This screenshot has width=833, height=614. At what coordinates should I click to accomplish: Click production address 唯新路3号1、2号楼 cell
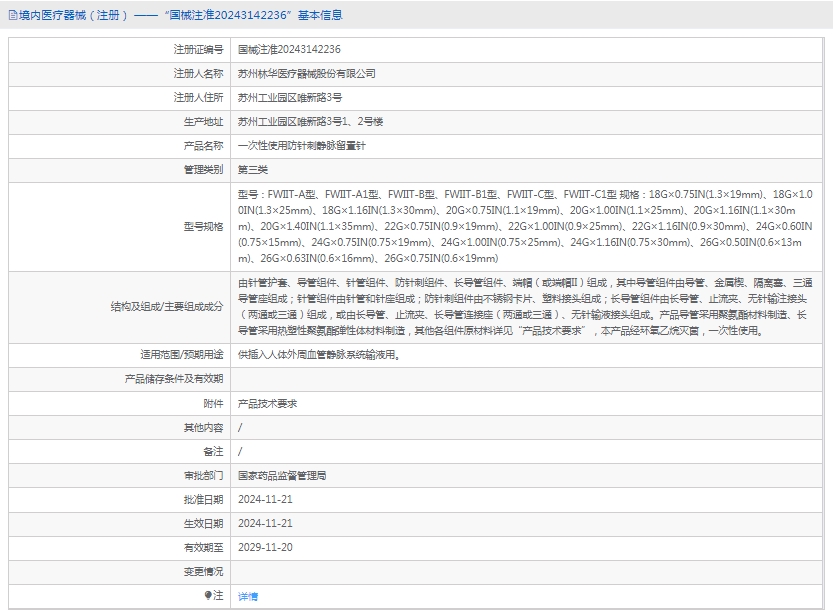point(310,122)
